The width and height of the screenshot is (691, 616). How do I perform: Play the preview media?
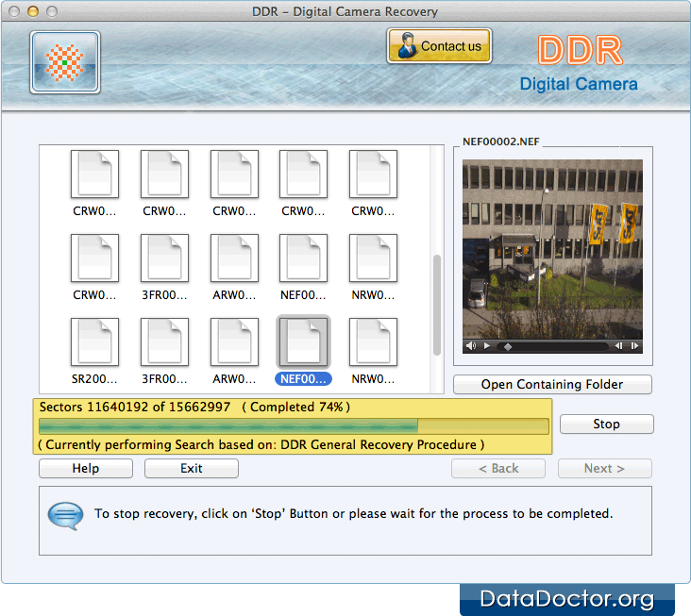[487, 346]
